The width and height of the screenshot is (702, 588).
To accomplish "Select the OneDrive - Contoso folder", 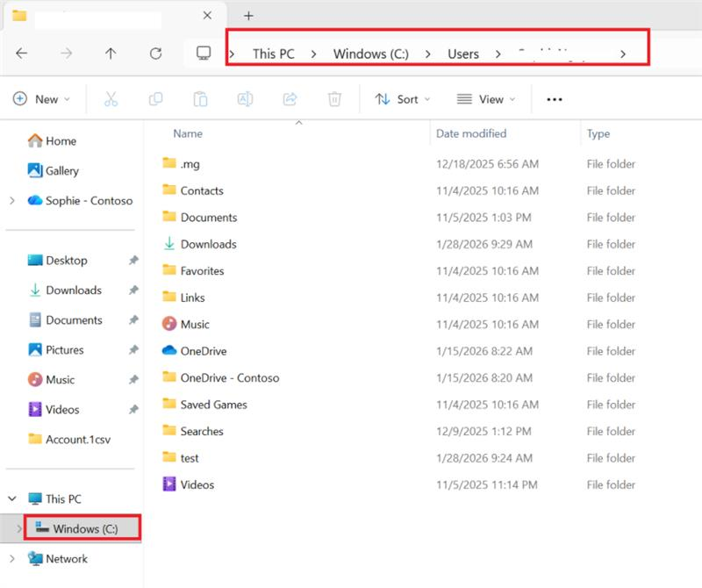I will (x=220, y=378).
